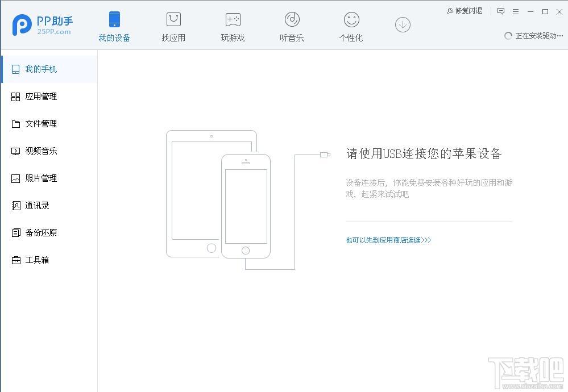Open 工具箱 toolbox

coord(37,260)
